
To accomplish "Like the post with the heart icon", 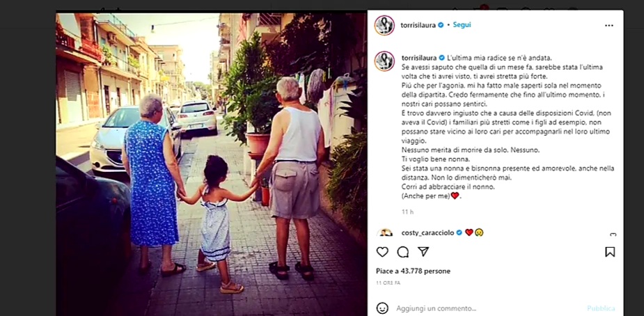I will coord(382,252).
